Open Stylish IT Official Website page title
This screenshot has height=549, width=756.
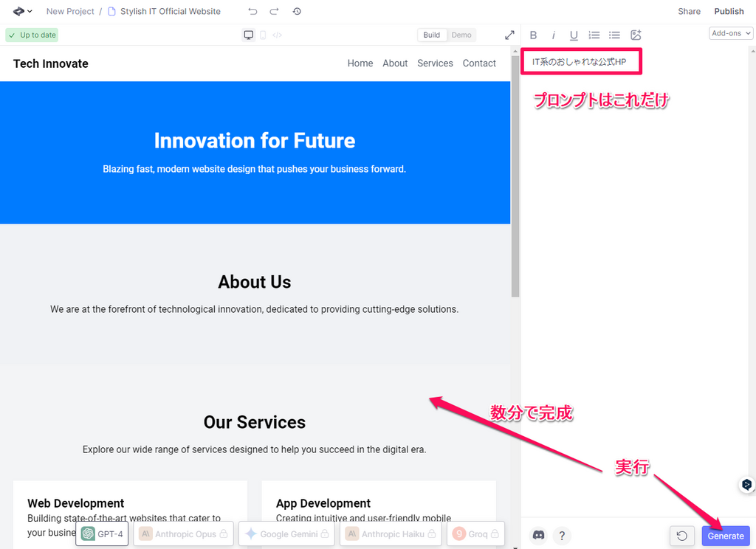[x=171, y=11]
